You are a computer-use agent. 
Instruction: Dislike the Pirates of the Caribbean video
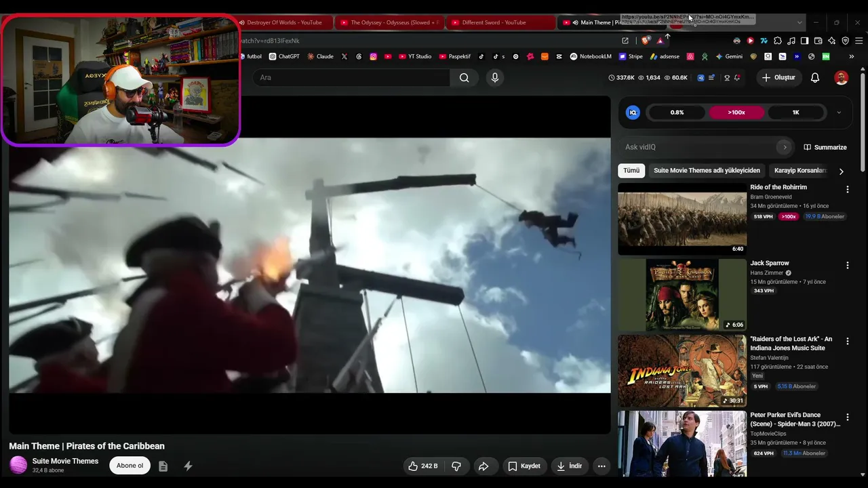tap(456, 466)
